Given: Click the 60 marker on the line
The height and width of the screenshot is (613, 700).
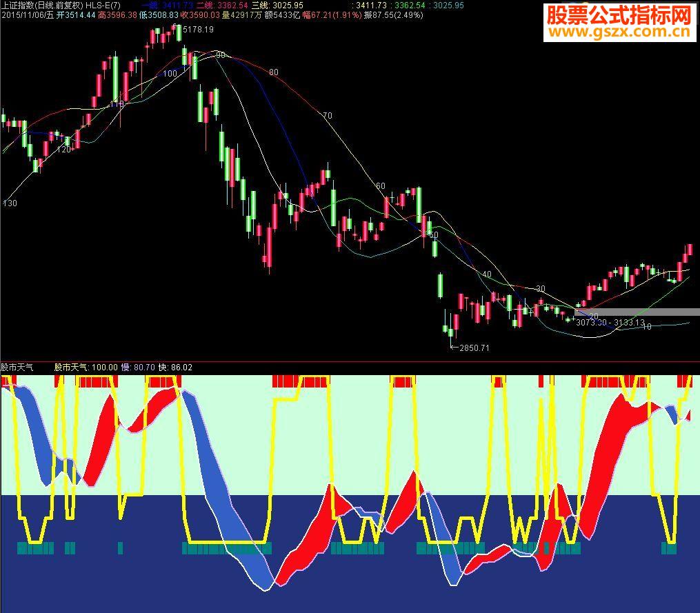Looking at the screenshot, I should point(381,185).
